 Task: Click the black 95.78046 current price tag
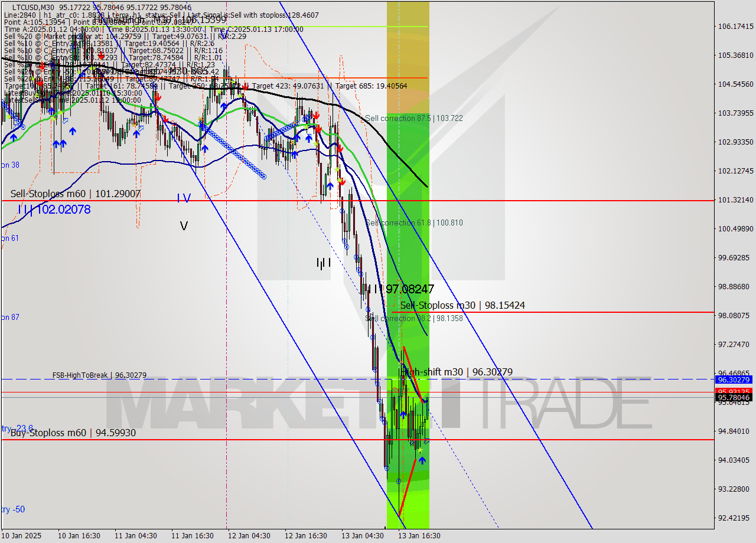point(734,398)
